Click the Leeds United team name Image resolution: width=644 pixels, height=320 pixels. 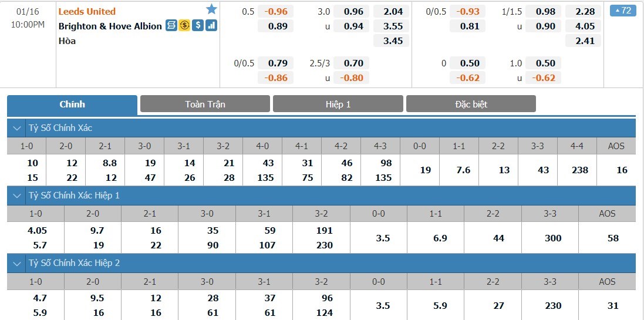coord(87,11)
